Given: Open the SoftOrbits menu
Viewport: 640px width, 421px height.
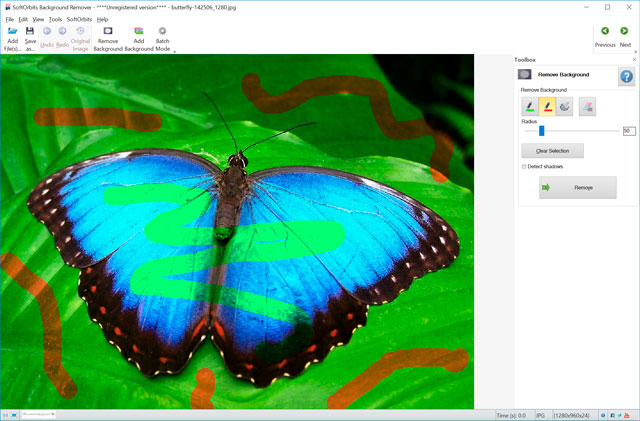Looking at the screenshot, I should click(x=79, y=19).
